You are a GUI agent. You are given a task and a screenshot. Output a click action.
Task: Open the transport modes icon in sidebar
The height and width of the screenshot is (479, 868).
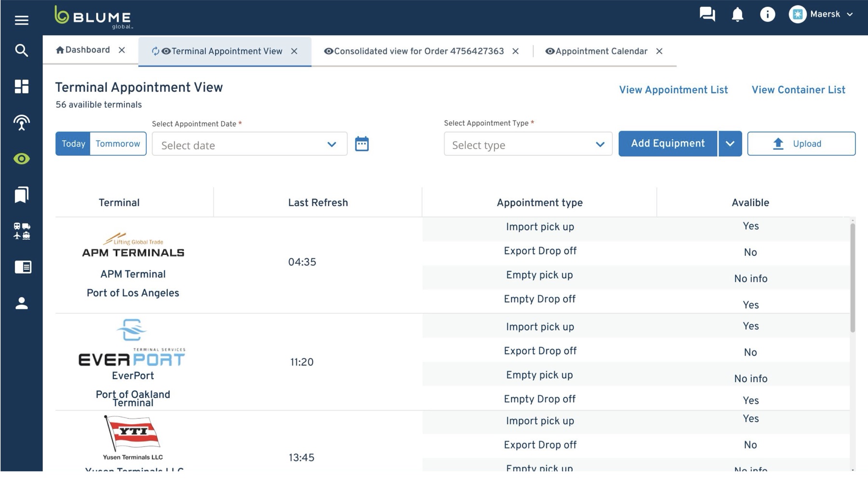point(22,231)
